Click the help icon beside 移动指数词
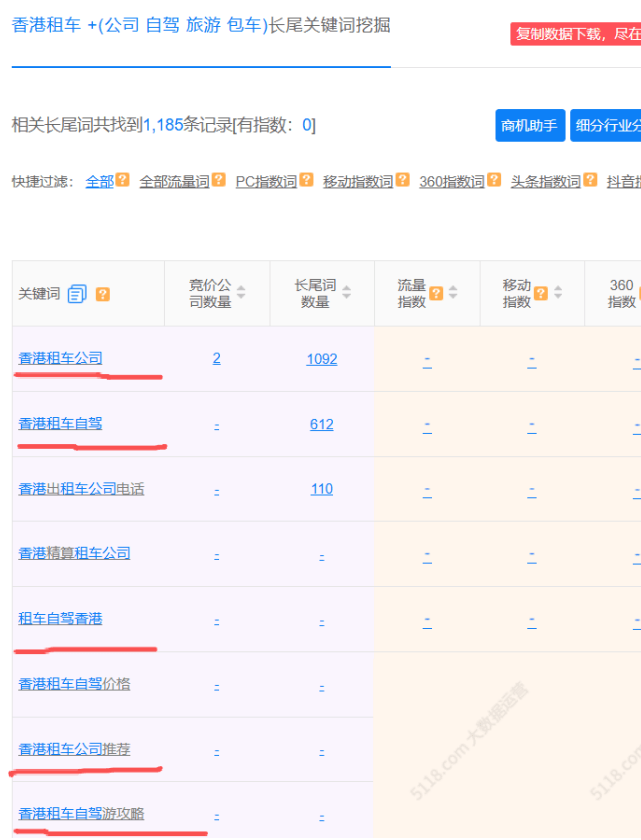The height and width of the screenshot is (840, 641). [403, 180]
